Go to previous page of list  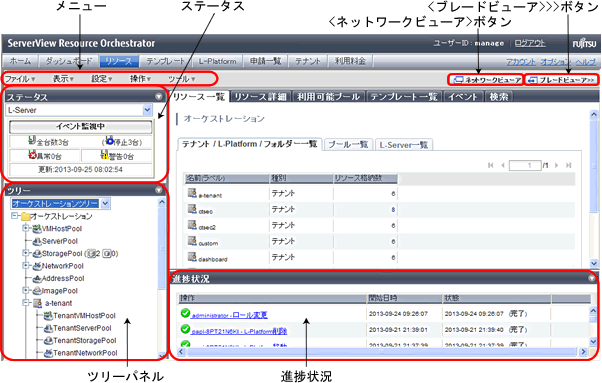503,165
